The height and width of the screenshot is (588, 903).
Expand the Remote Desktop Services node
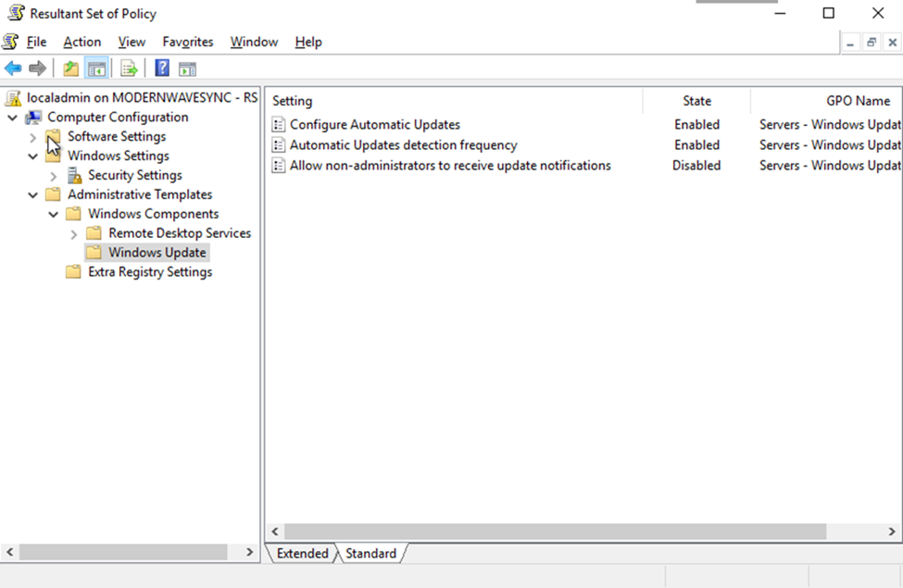coord(74,234)
